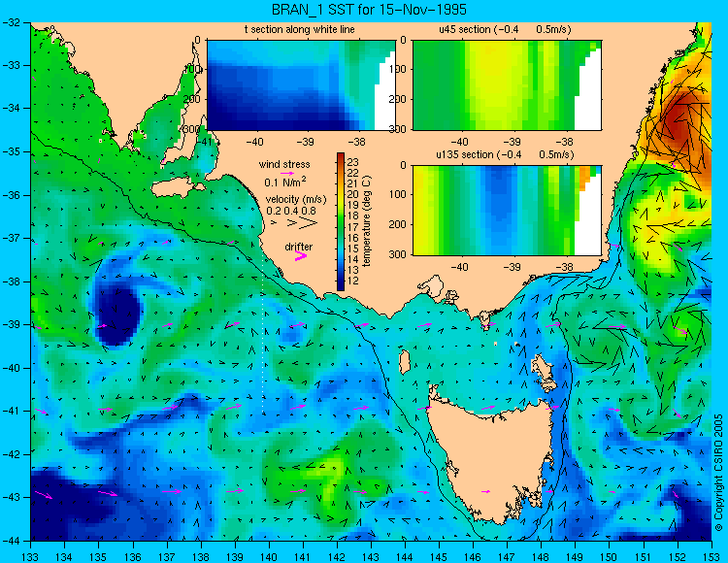Click the u45 section heading text
Image resolution: width=728 pixels, height=563 pixels.
[x=505, y=29]
